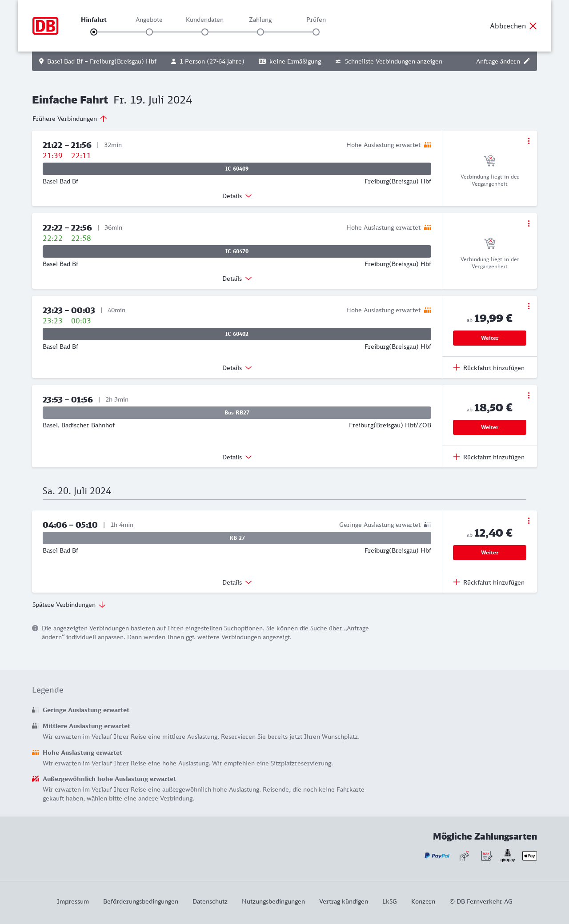Open Datenschutz footer link
Screen dimensions: 569x924
[210, 901]
